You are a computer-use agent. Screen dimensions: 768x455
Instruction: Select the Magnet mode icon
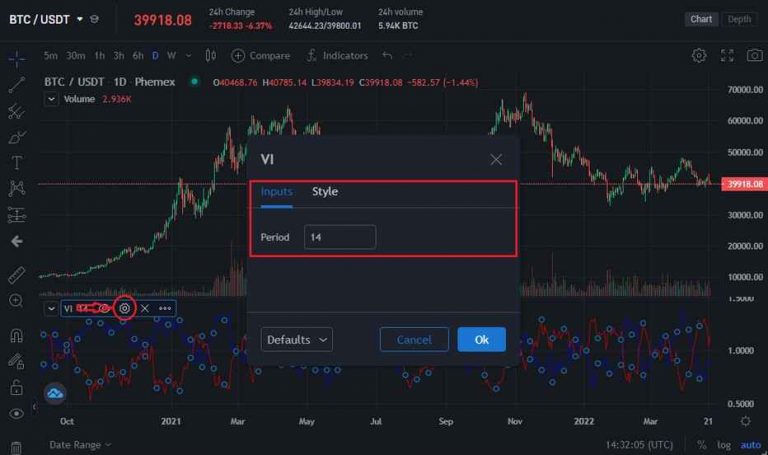pyautogui.click(x=16, y=336)
